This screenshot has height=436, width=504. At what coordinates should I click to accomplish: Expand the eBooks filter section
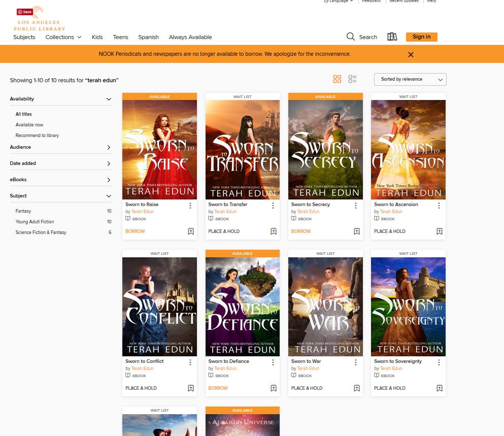tap(60, 179)
